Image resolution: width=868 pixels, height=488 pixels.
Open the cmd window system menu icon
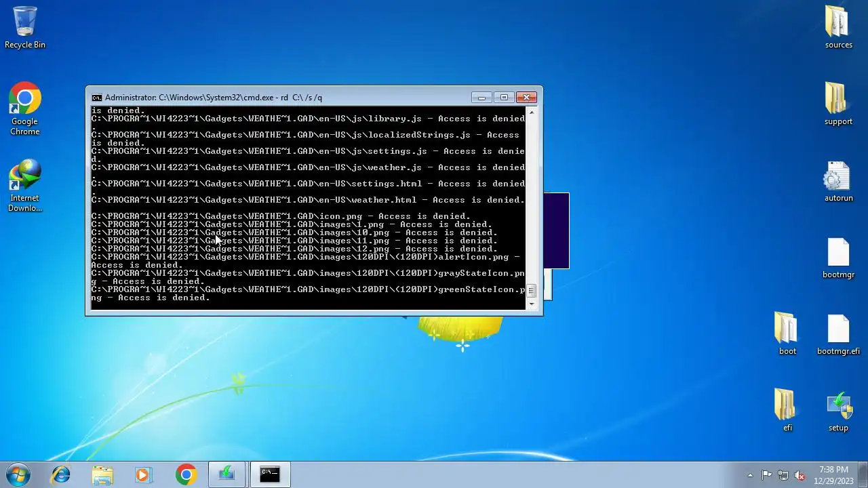(96, 98)
